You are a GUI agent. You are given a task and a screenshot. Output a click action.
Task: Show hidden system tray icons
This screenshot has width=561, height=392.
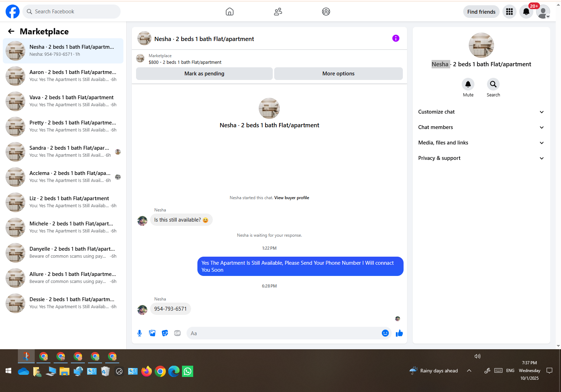pos(469,371)
